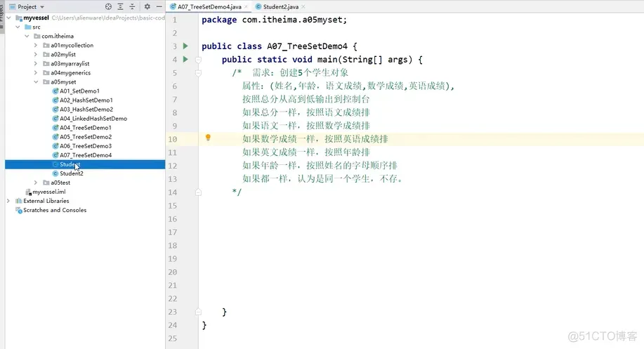This screenshot has width=644, height=349.
Task: Expand the a01mycollection package
Action: tap(36, 45)
